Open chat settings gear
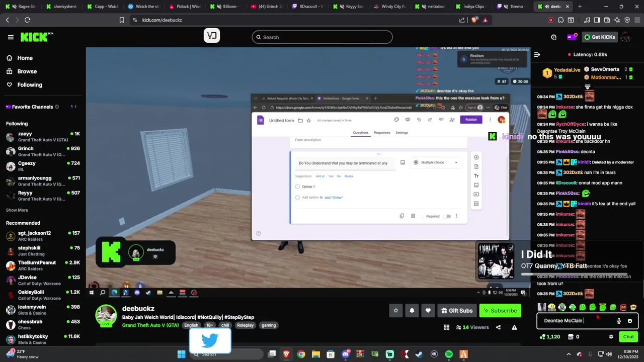Viewport: 644px width, 362px height. click(611, 337)
